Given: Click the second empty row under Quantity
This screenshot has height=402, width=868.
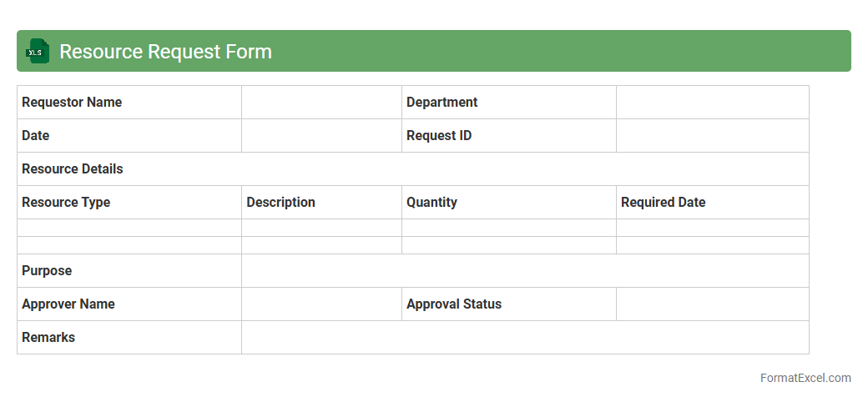Looking at the screenshot, I should click(509, 245).
